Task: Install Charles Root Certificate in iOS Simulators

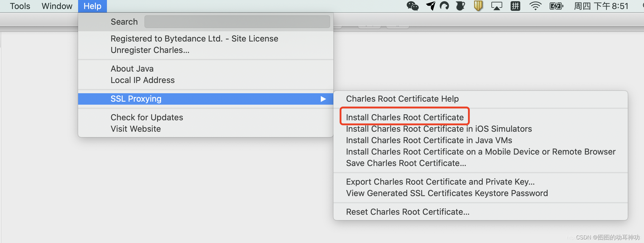Action: click(x=481, y=129)
